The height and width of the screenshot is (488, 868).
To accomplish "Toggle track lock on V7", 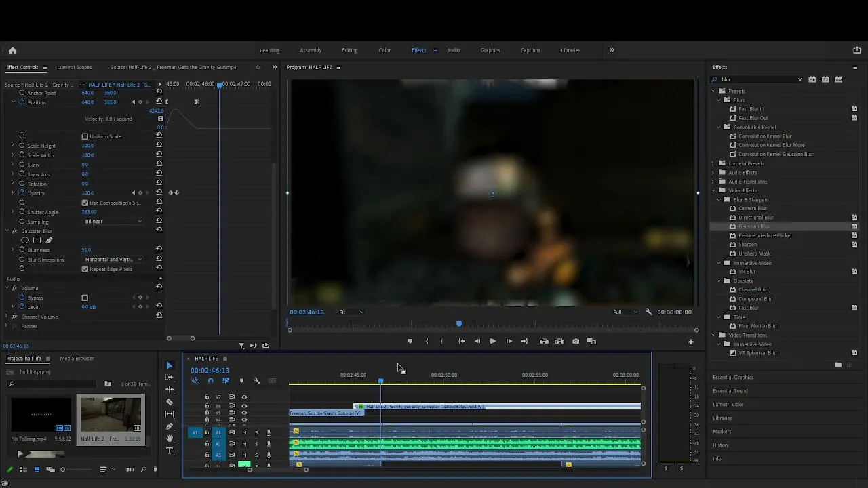I will click(x=207, y=397).
